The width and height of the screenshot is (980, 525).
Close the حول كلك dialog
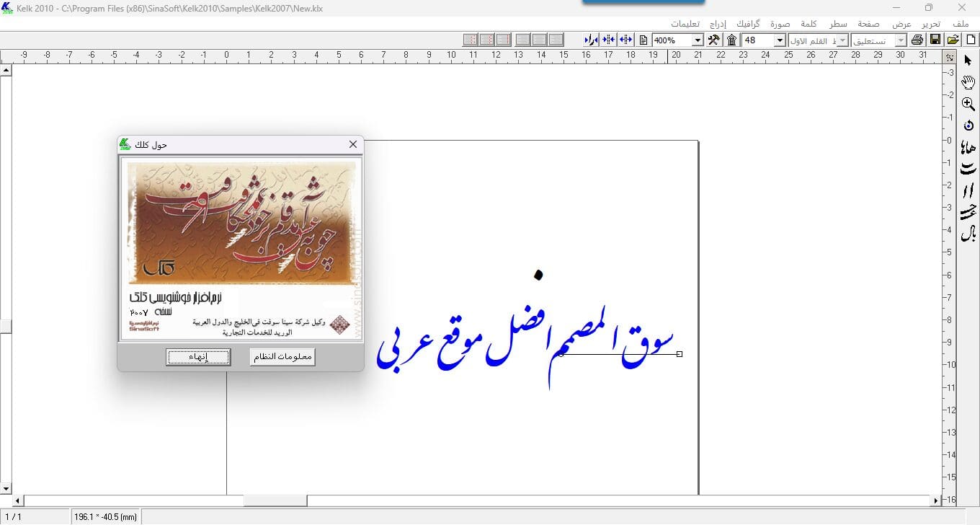point(353,144)
